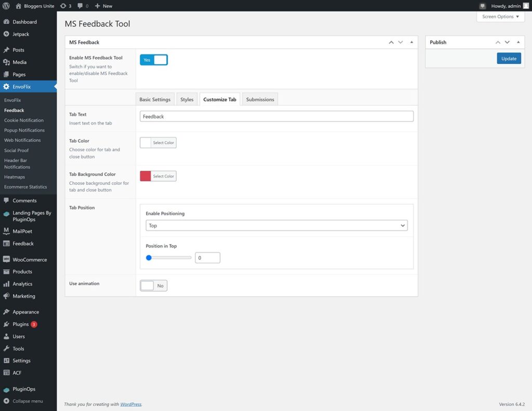Open the Submissions tab

click(260, 99)
